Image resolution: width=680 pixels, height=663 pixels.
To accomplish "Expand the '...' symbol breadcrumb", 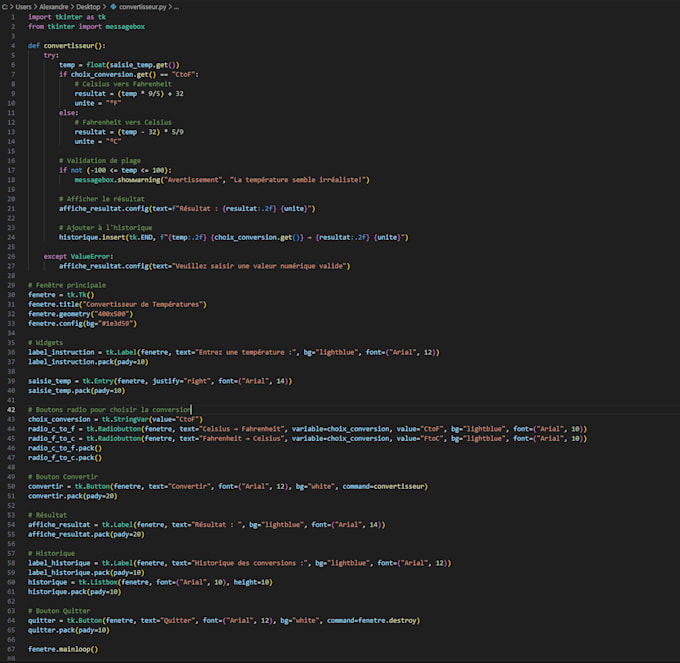I will (177, 7).
